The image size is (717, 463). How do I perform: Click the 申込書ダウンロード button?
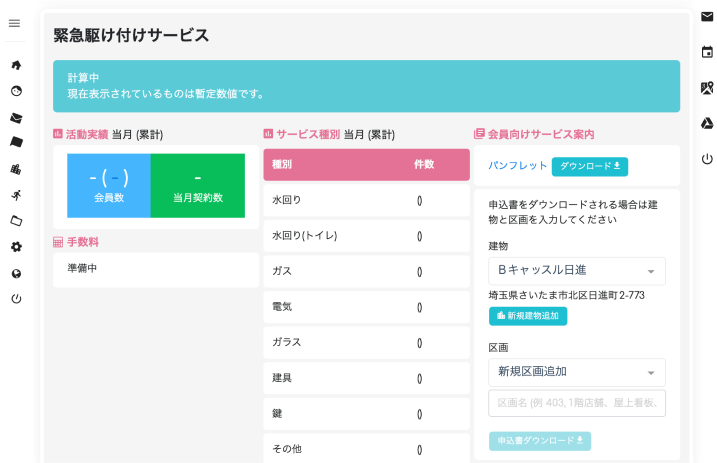tap(540, 441)
